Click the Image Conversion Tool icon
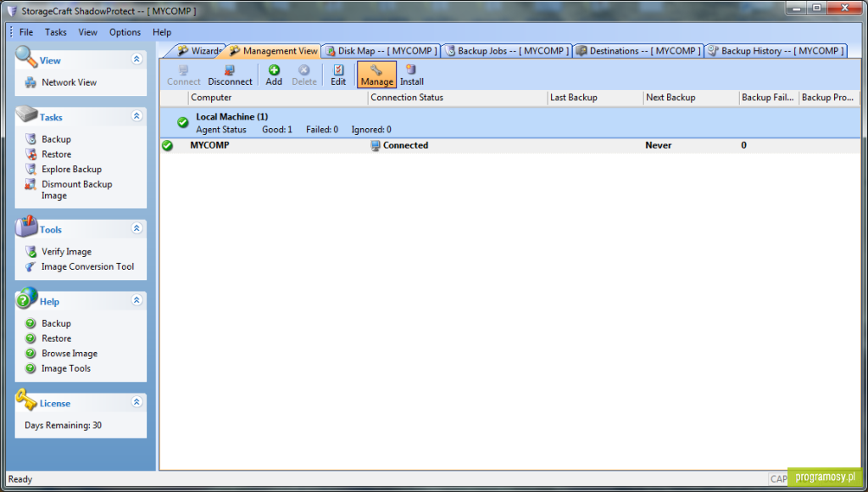This screenshot has width=868, height=492. coord(31,266)
